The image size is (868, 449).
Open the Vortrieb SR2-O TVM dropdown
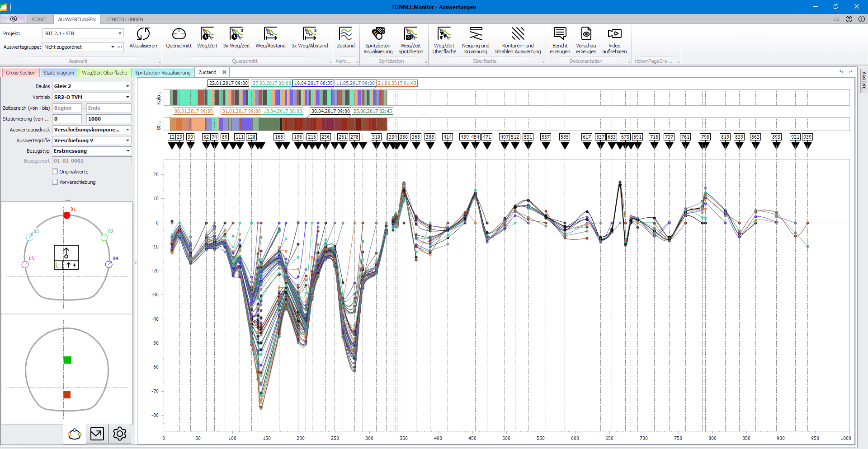click(x=127, y=97)
